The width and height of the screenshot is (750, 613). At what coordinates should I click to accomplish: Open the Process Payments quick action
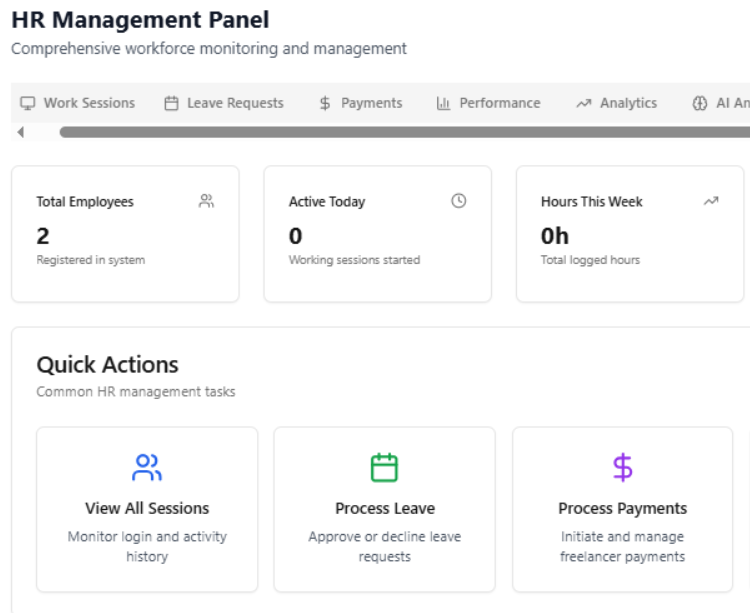tap(622, 509)
